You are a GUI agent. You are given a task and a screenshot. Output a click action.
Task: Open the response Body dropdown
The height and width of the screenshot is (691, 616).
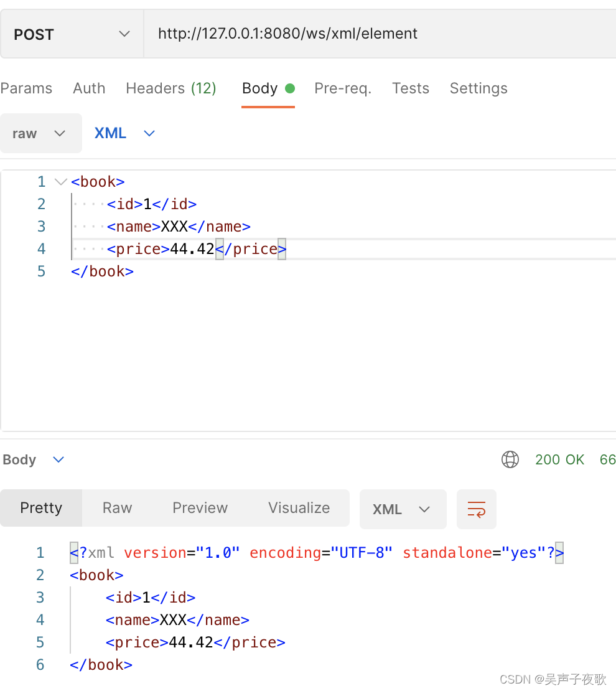point(34,459)
